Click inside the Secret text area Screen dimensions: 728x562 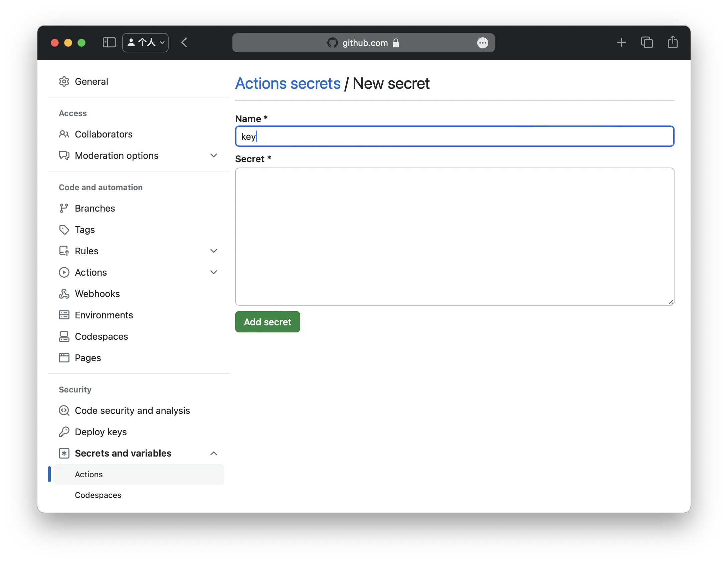[454, 236]
